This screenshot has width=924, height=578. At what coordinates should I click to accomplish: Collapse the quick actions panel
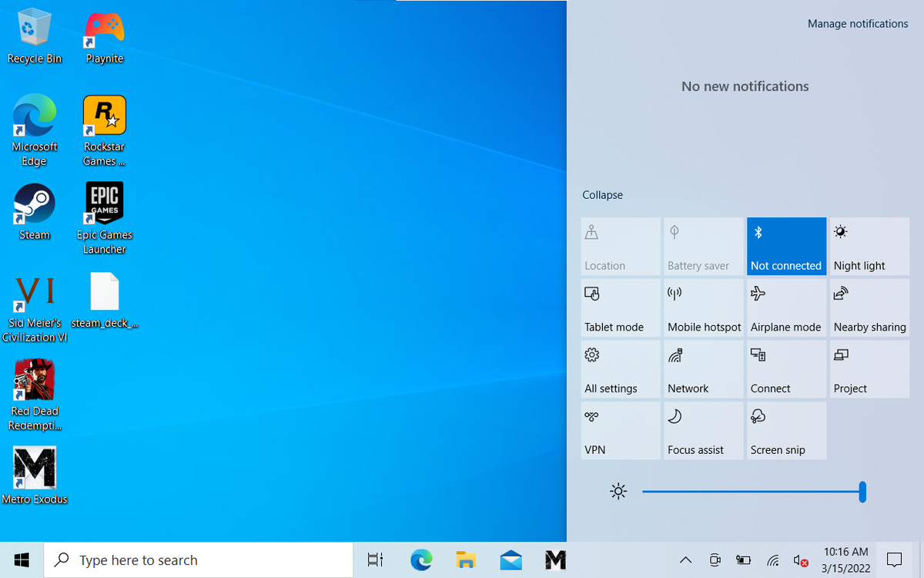(x=602, y=194)
